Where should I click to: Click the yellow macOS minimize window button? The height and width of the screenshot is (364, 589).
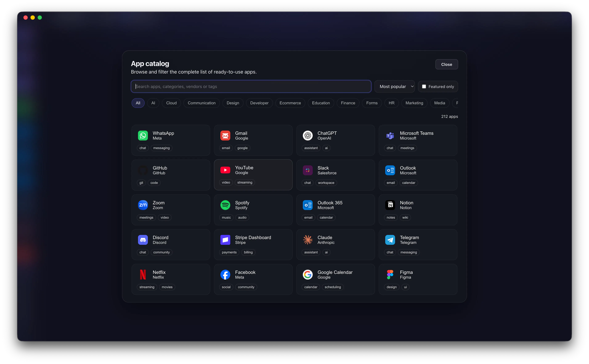[x=33, y=18]
